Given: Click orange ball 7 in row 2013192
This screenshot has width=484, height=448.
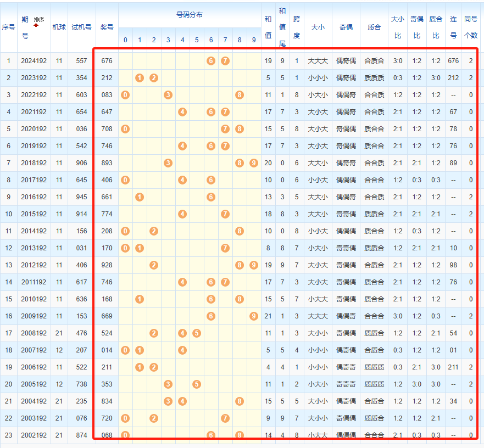Looking at the screenshot, I should point(225,248).
